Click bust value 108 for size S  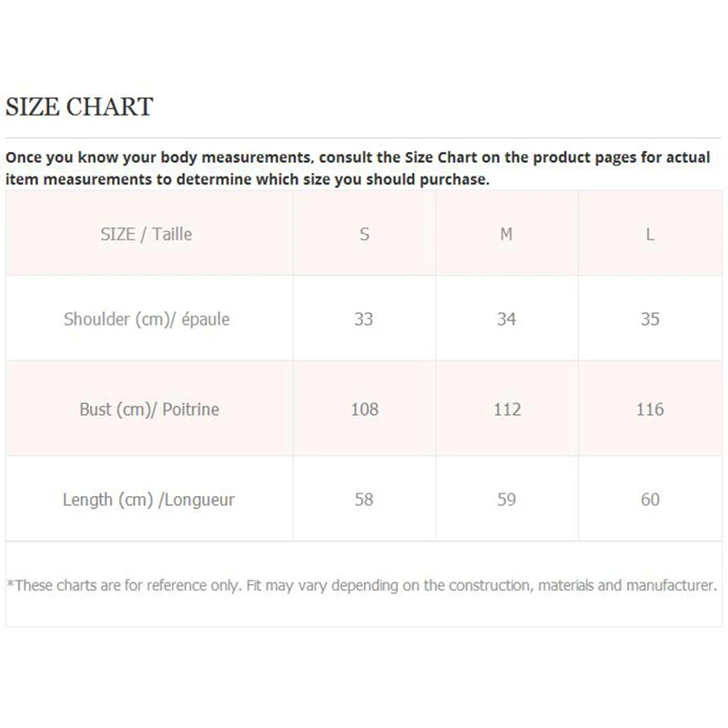(x=364, y=409)
